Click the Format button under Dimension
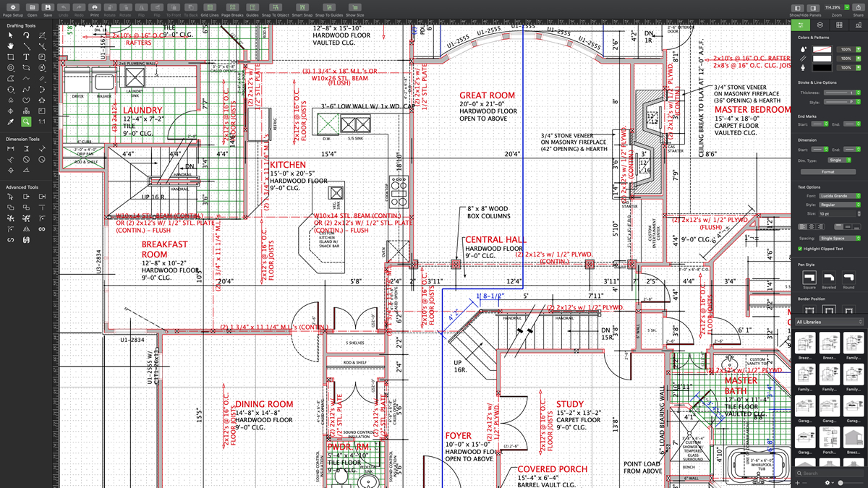The height and width of the screenshot is (488, 868). point(827,172)
